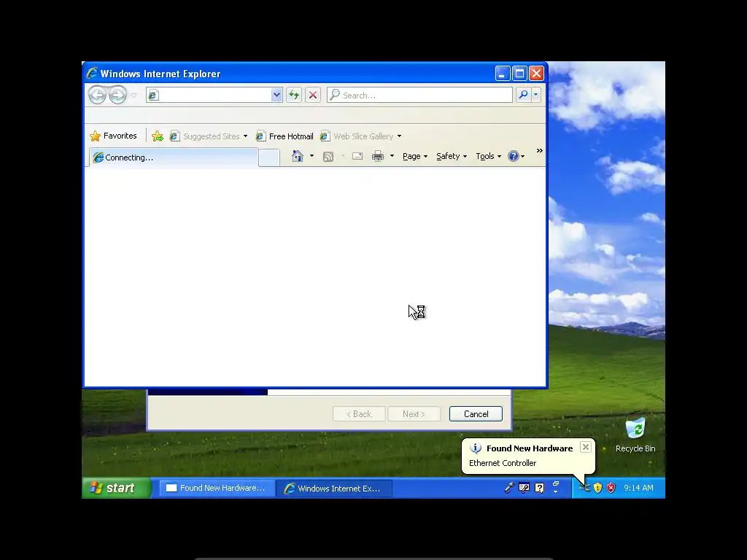
Task: Click the Internet Explorer title bar logo
Action: coord(92,74)
